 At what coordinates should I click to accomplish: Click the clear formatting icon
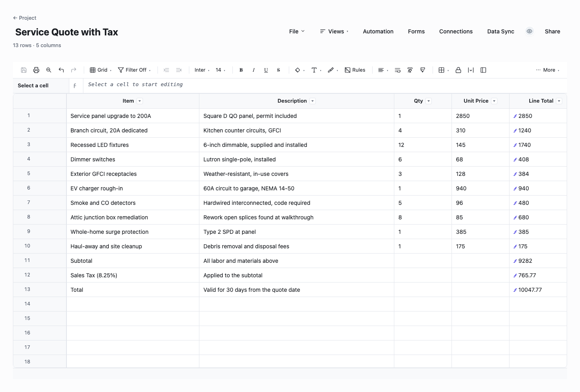click(x=410, y=70)
